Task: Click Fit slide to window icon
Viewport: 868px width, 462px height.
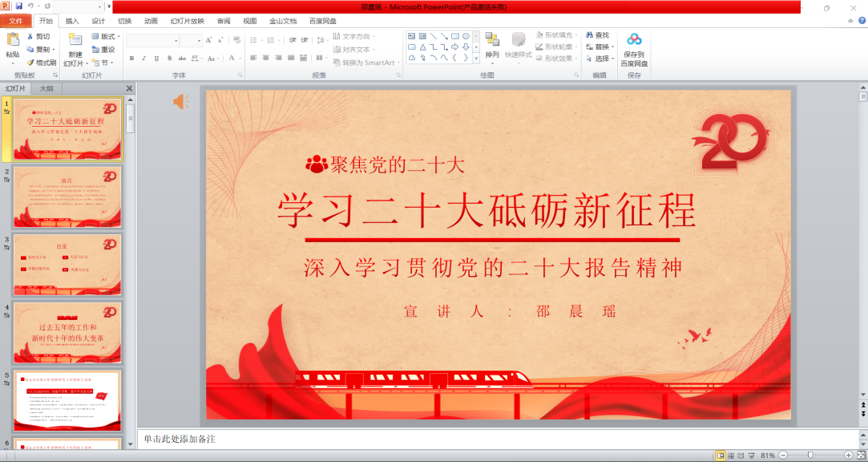Action: pyautogui.click(x=862, y=456)
